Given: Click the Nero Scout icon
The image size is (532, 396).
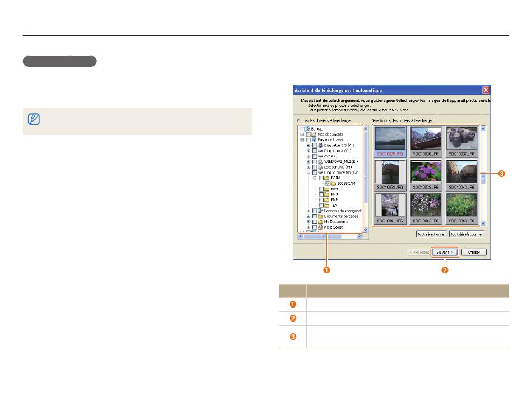Looking at the screenshot, I should pos(320,227).
